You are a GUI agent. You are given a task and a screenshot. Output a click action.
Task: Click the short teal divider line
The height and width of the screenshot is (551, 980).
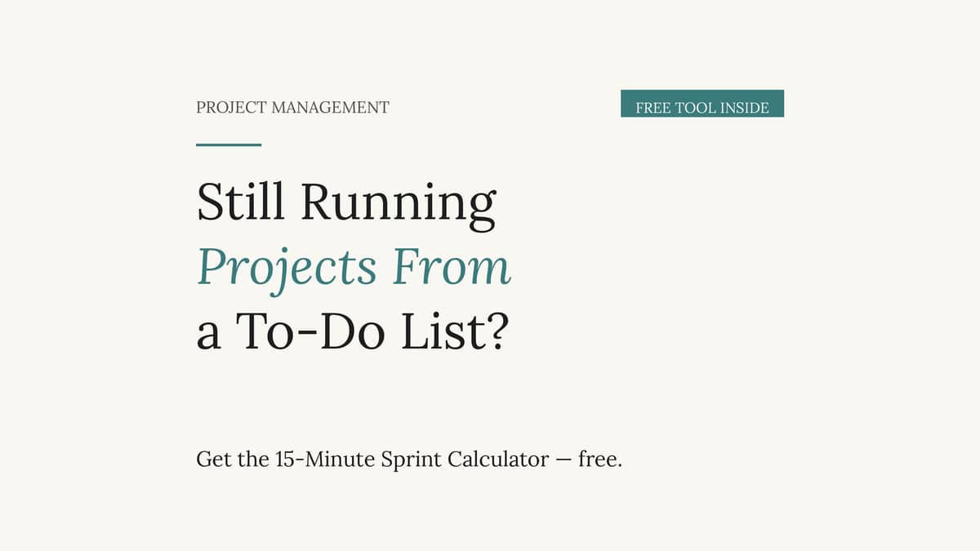coord(229,144)
